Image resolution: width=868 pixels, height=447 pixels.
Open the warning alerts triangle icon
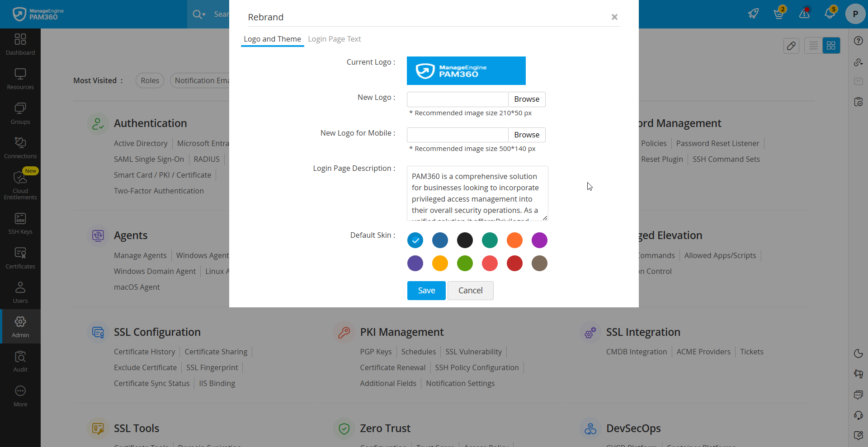point(804,14)
